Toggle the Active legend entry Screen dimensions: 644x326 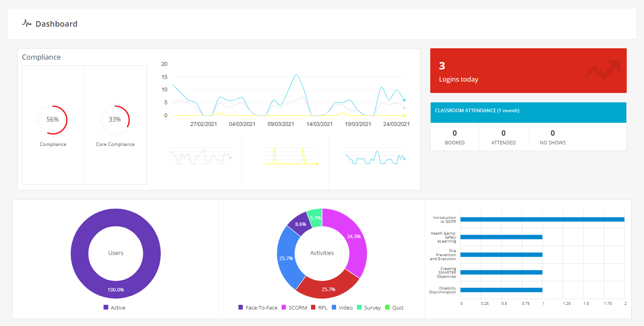point(115,308)
